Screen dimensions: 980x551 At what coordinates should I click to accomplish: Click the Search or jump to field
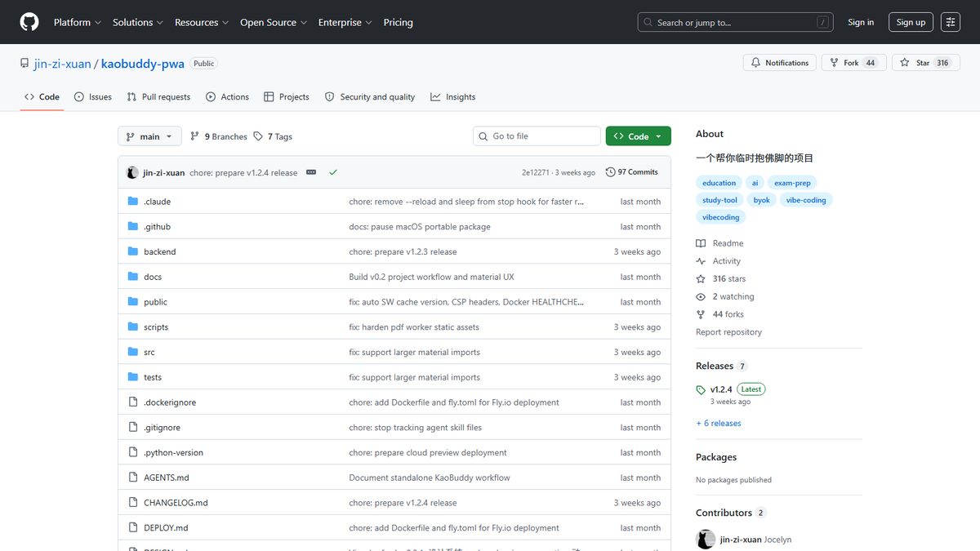pos(735,22)
